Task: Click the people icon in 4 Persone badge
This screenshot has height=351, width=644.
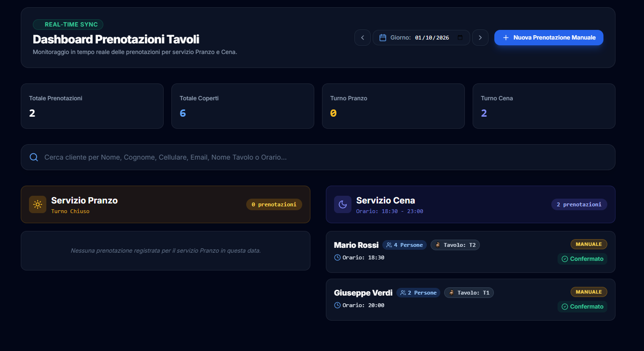Action: [389, 245]
